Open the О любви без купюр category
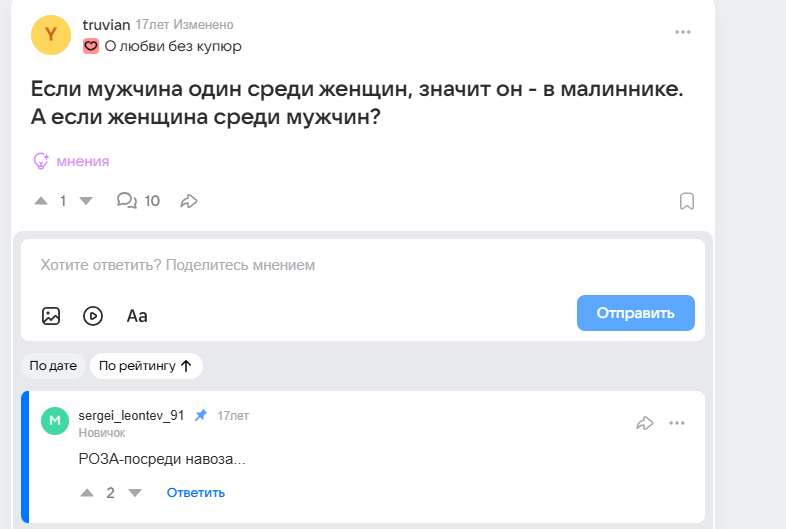This screenshot has height=529, width=786. (172, 46)
